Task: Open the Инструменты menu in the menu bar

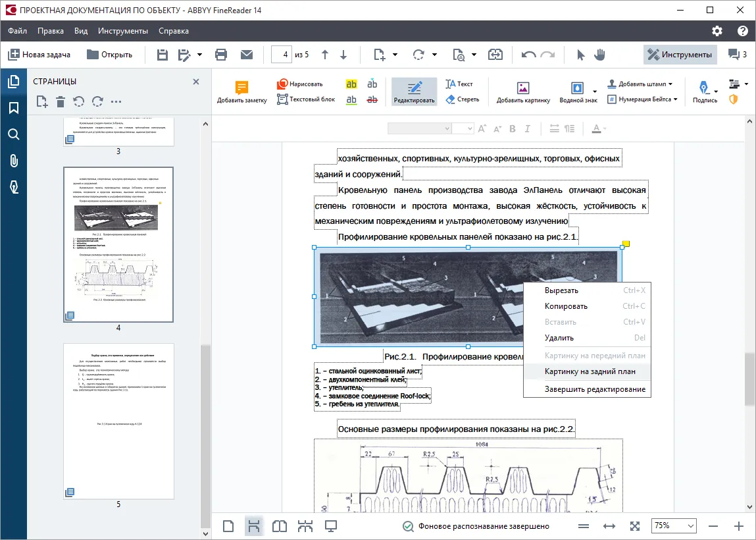Action: 123,31
